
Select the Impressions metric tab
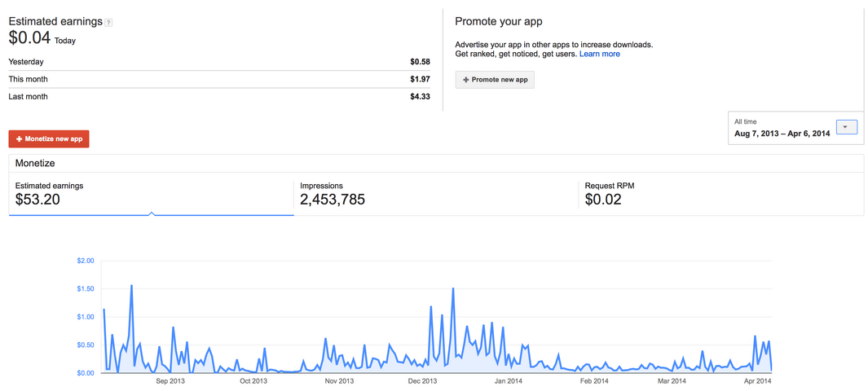pos(436,194)
